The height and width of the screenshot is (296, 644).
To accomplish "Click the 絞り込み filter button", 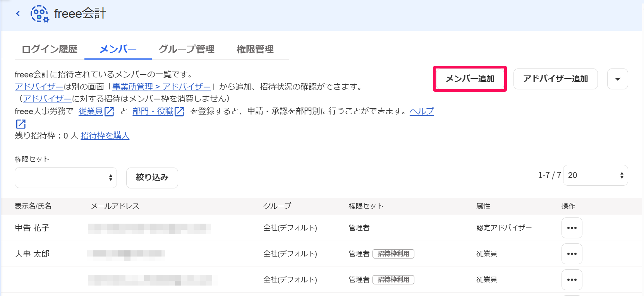I will (x=152, y=178).
